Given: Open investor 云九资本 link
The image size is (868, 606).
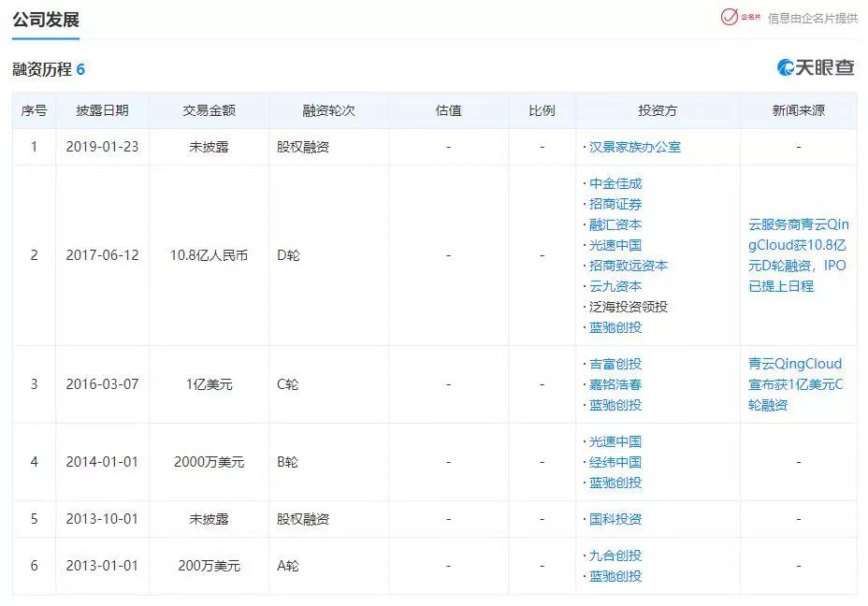Looking at the screenshot, I should coord(615,287).
